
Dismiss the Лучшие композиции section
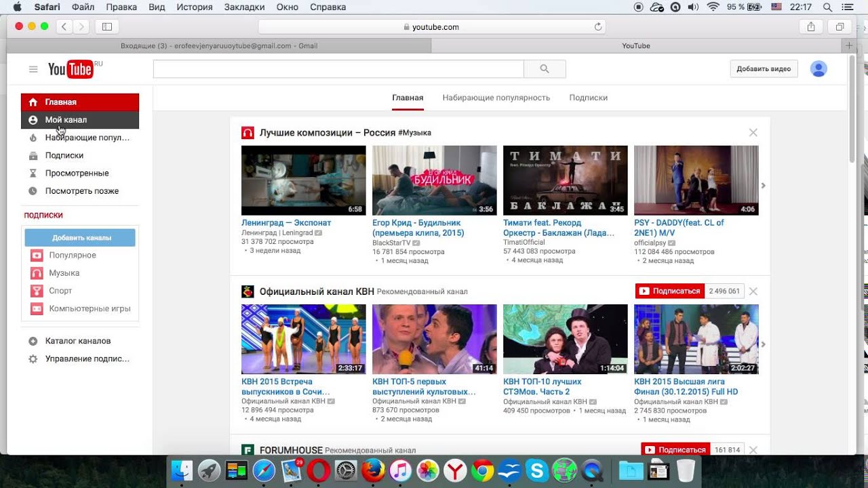coord(753,133)
